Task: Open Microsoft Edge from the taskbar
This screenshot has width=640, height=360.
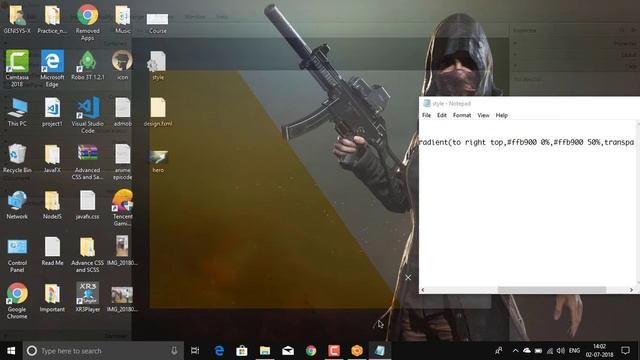Action: (219, 351)
